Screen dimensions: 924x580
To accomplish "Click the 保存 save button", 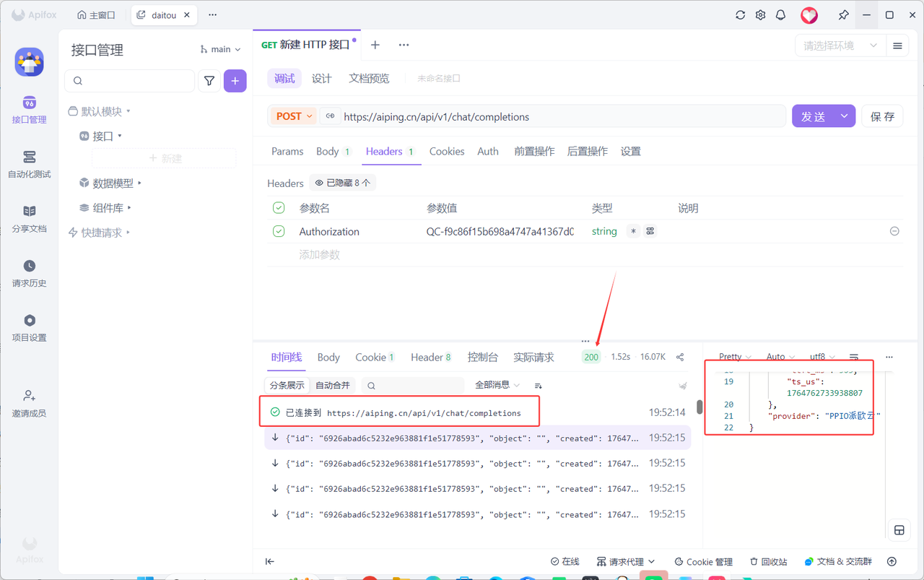I will (x=882, y=116).
